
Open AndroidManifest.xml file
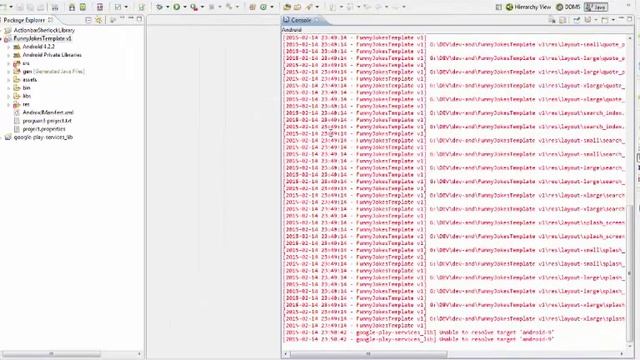(x=48, y=112)
